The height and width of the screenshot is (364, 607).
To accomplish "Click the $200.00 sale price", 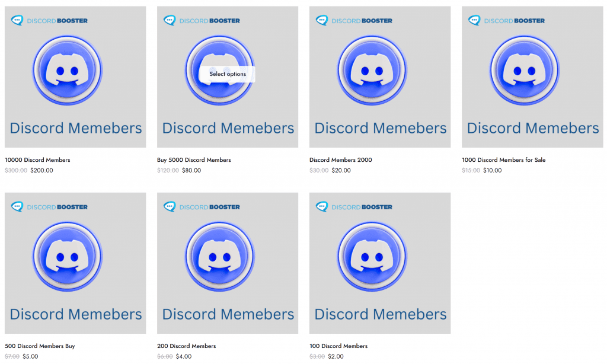I will coord(42,170).
